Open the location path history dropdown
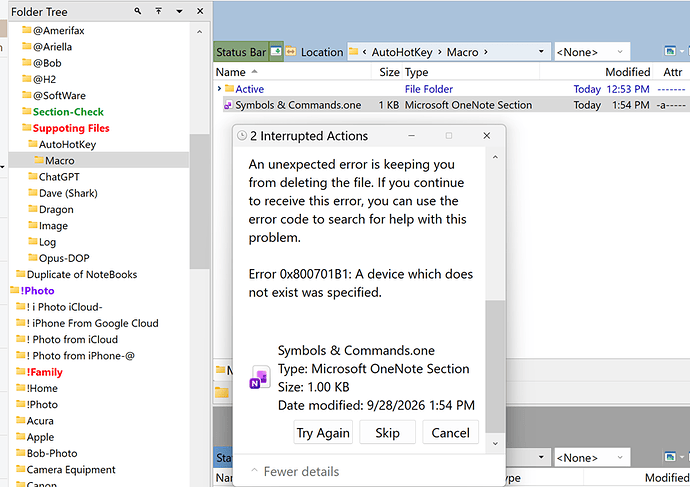Viewport: 690px width, 487px height. (x=541, y=51)
